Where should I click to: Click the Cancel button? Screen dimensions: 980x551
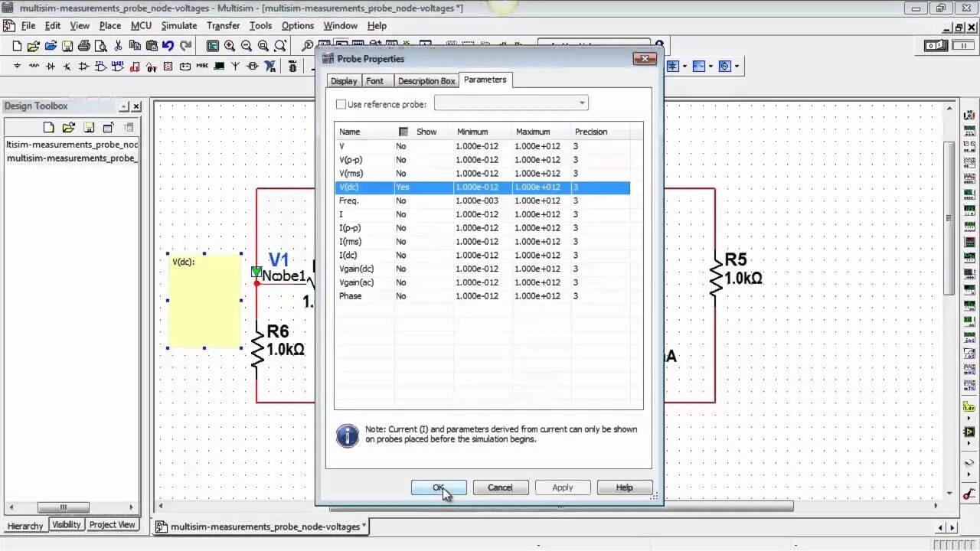tap(500, 487)
